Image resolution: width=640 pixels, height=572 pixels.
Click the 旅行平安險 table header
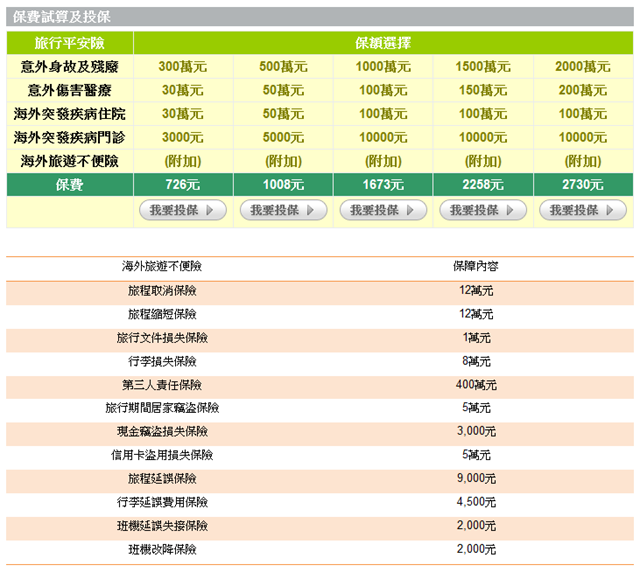(x=70, y=43)
